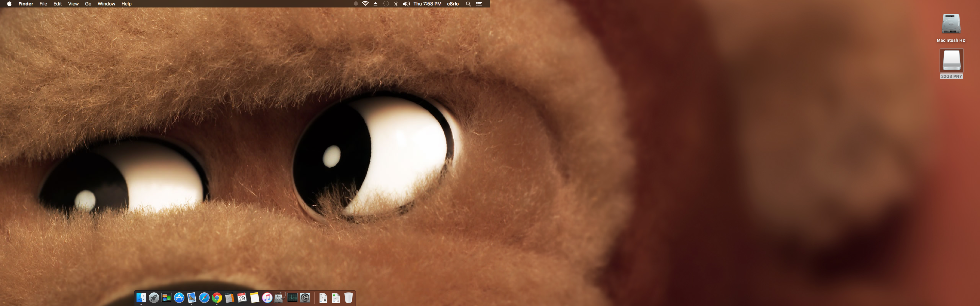
Task: Launch Google Chrome from the Dock
Action: [x=217, y=297]
